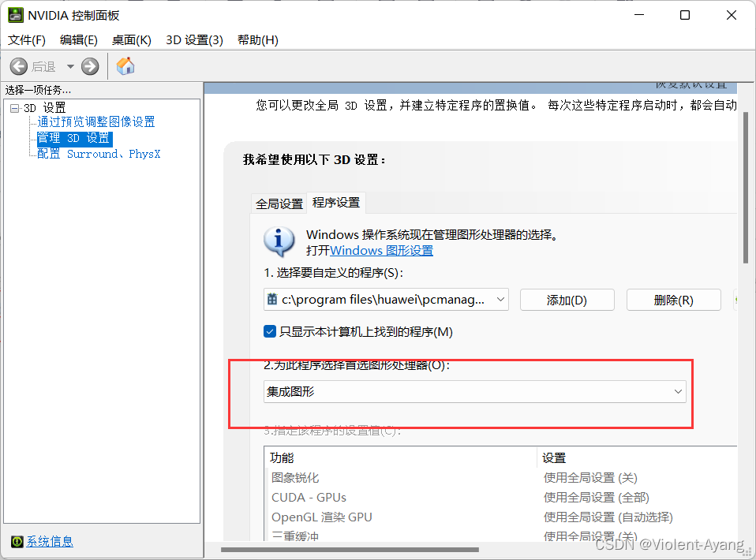
Task: Open the 编辑(E) menu
Action: (x=79, y=40)
